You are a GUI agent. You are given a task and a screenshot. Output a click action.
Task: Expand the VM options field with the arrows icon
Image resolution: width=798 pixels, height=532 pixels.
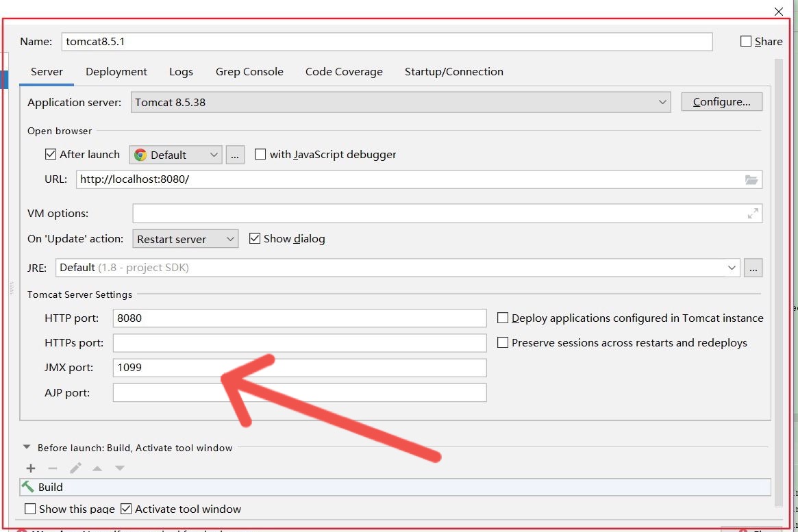(x=753, y=214)
